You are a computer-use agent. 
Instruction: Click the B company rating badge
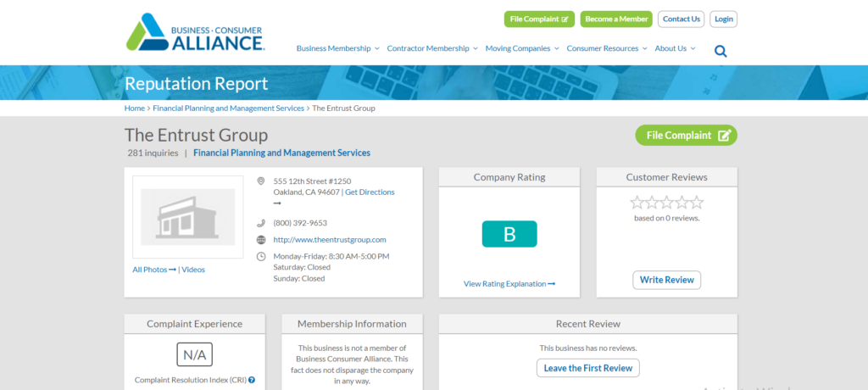click(509, 234)
